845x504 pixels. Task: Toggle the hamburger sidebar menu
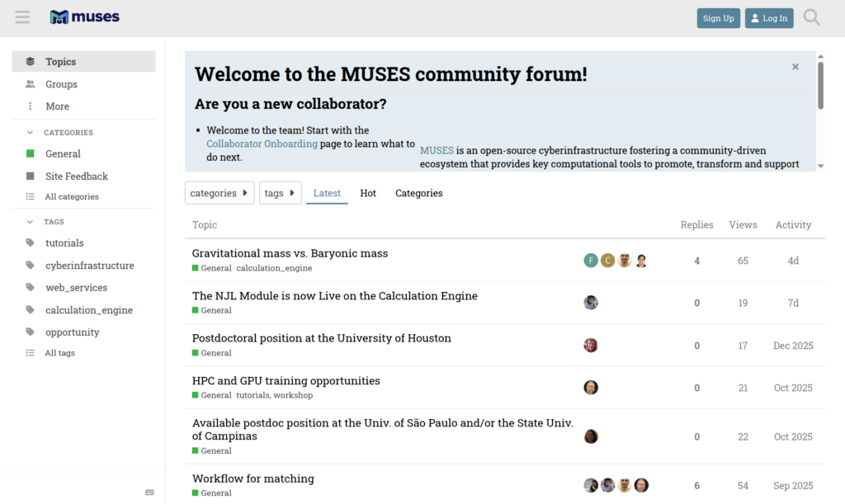(22, 17)
